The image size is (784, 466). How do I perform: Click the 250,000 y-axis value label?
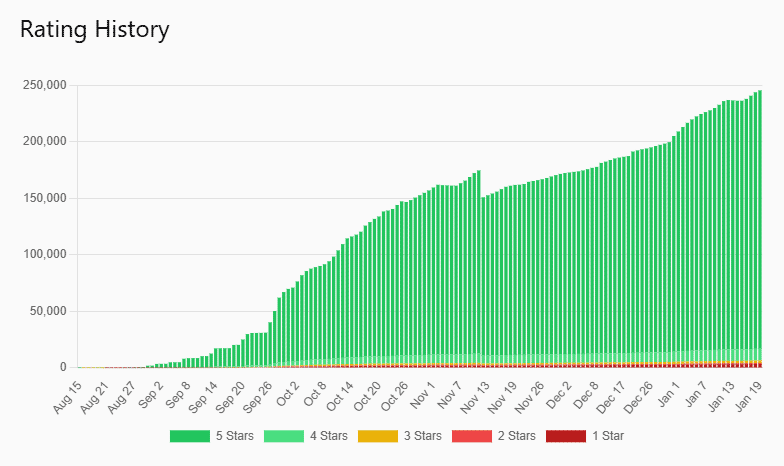point(43,85)
